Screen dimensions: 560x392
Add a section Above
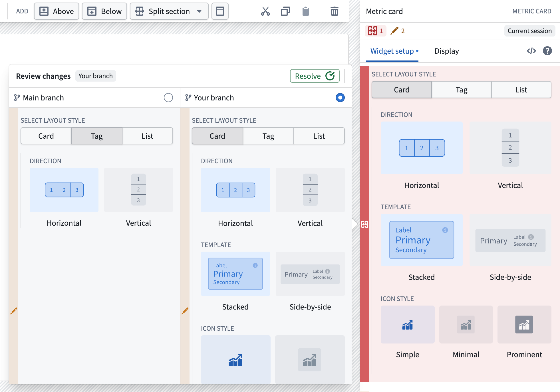click(57, 11)
